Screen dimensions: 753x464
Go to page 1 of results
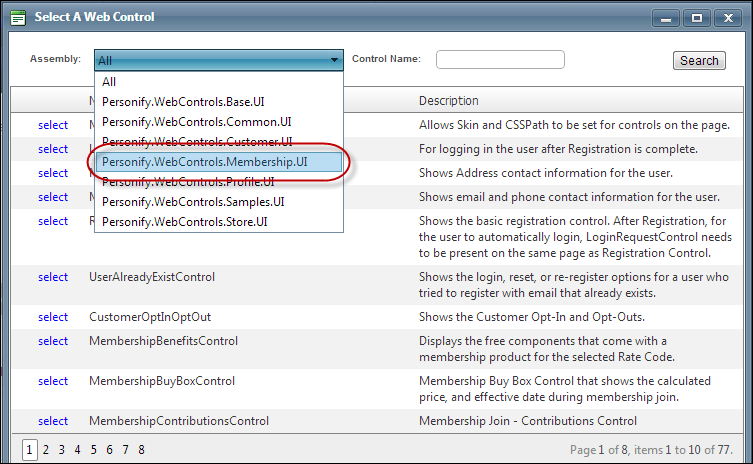pos(29,450)
